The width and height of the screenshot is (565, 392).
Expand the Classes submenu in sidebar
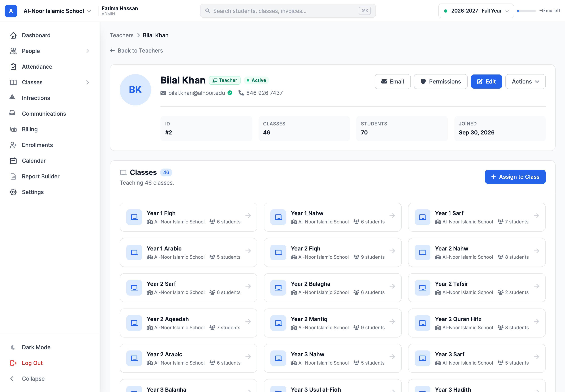click(87, 82)
